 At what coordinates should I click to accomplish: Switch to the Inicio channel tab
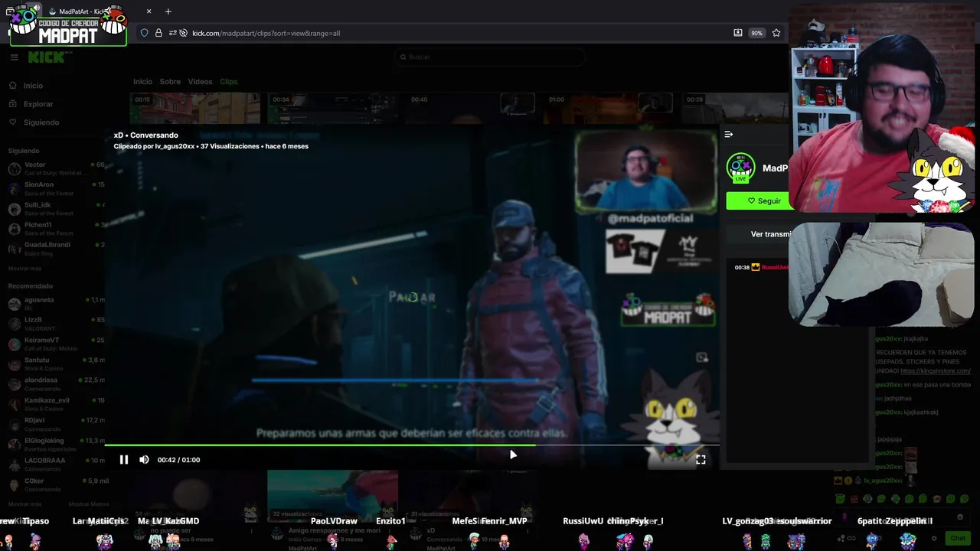[142, 82]
